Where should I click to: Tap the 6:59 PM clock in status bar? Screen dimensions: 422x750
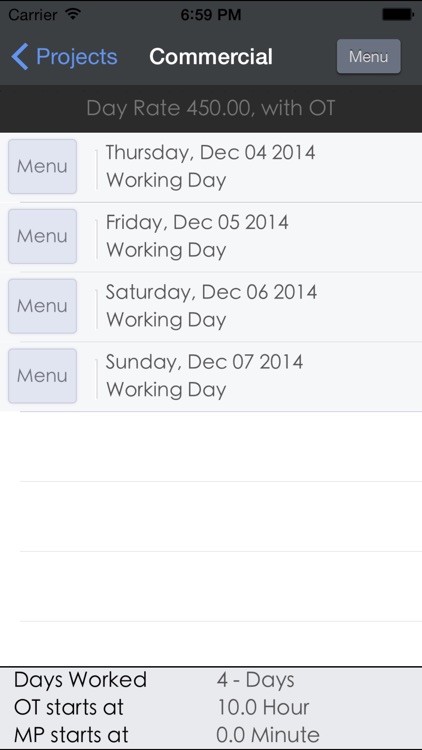211,15
